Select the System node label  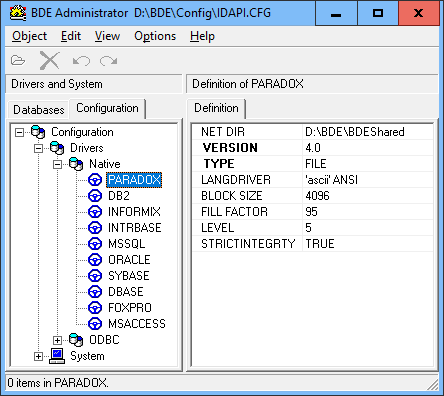pyautogui.click(x=87, y=356)
